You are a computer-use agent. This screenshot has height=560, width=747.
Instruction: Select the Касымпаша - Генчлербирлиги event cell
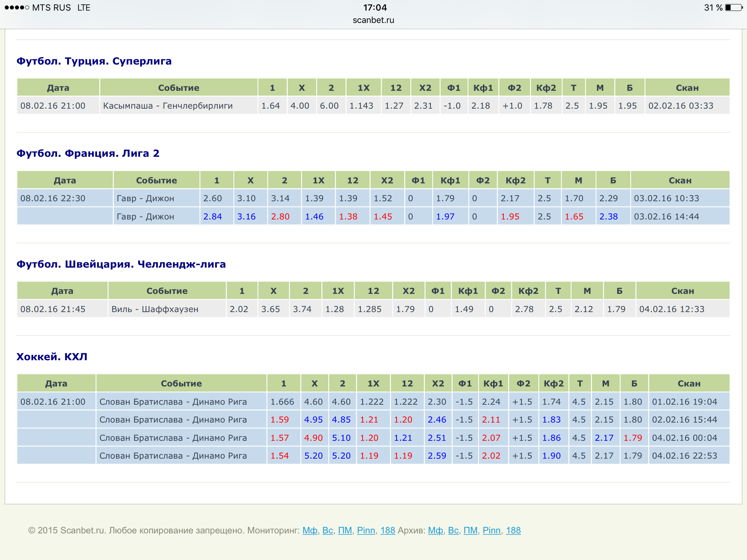(168, 106)
